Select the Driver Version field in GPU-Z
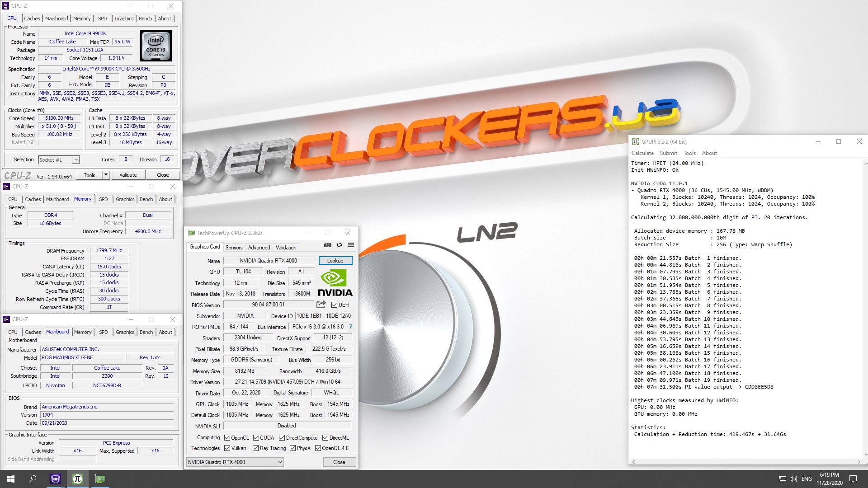Screen dimensions: 868x488 point(288,382)
